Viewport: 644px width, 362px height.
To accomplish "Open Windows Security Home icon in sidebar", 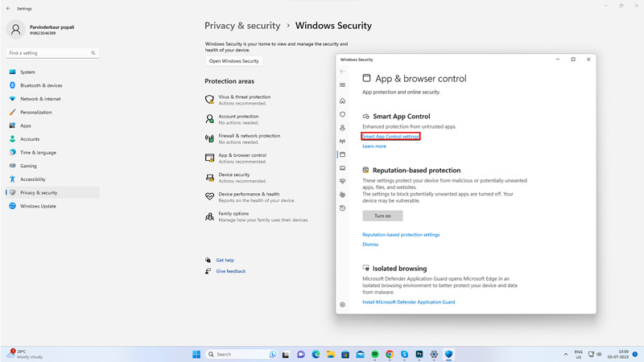I will tap(343, 101).
